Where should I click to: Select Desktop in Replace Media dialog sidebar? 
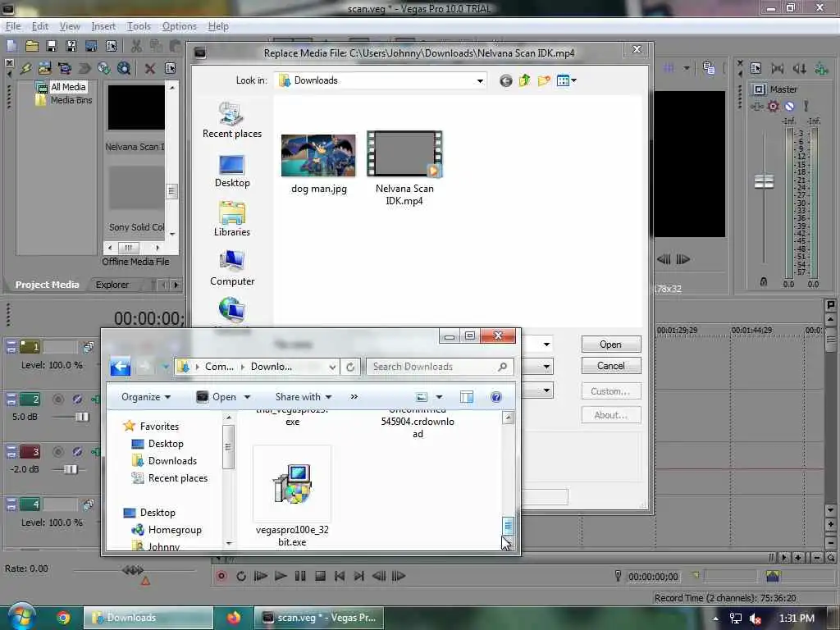232,171
